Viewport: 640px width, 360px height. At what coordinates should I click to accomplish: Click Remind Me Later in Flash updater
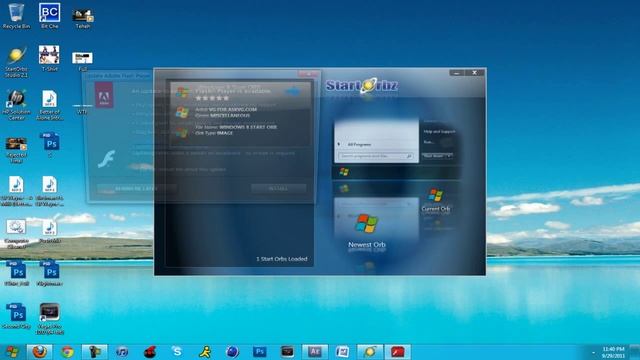136,189
